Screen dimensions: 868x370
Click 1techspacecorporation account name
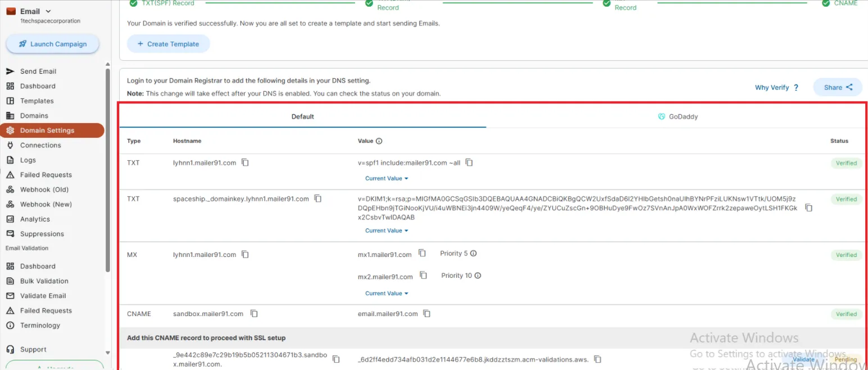(49, 21)
